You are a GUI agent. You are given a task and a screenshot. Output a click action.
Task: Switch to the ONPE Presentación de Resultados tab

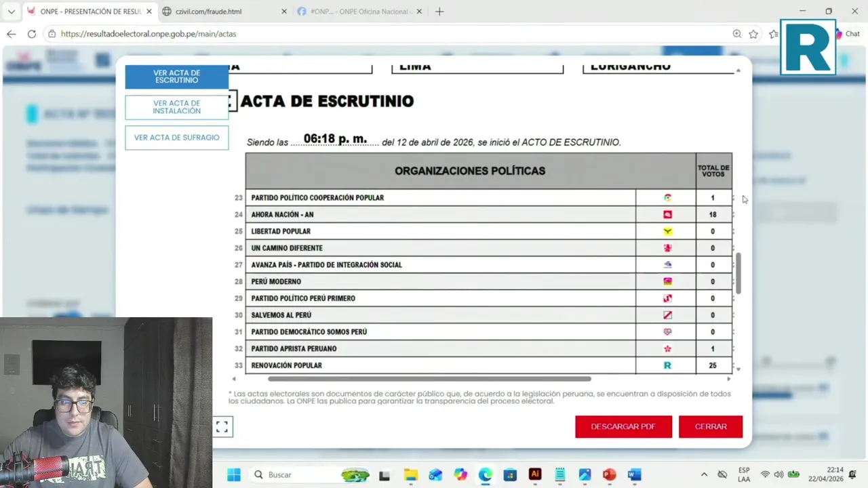(90, 12)
